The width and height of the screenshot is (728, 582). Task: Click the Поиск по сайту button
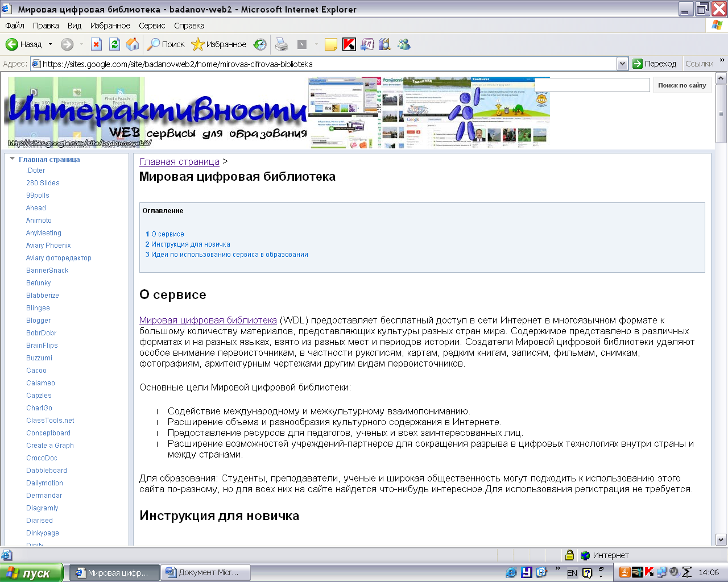point(682,85)
